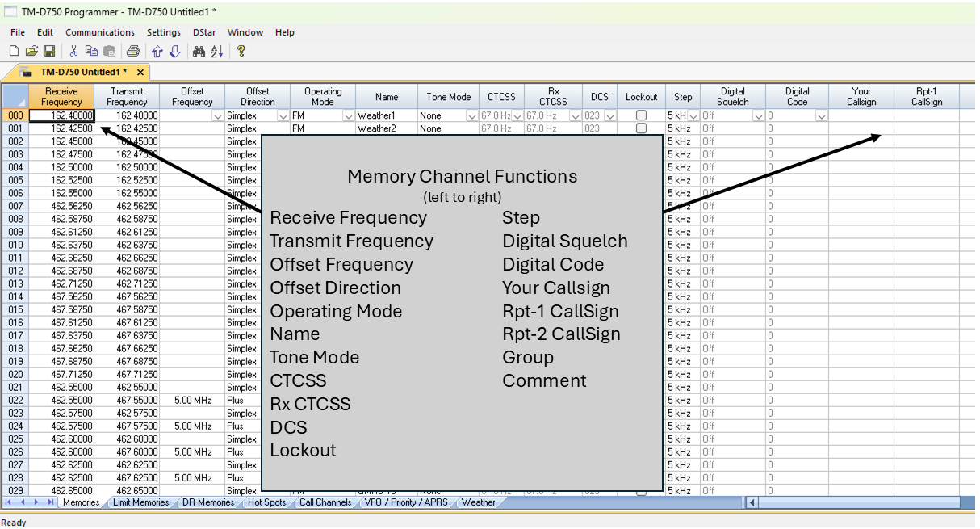Switch to the Limit Memories tab

pyautogui.click(x=141, y=502)
